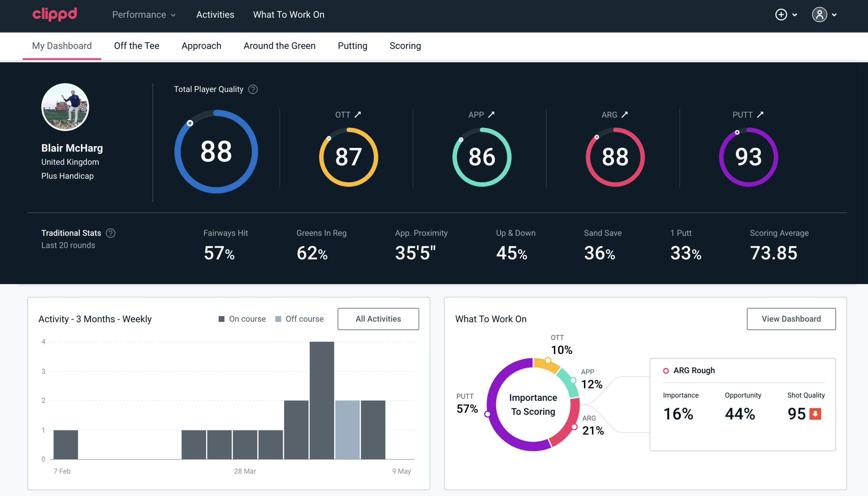
Task: Click the Traditional Stats help icon
Action: pyautogui.click(x=111, y=233)
